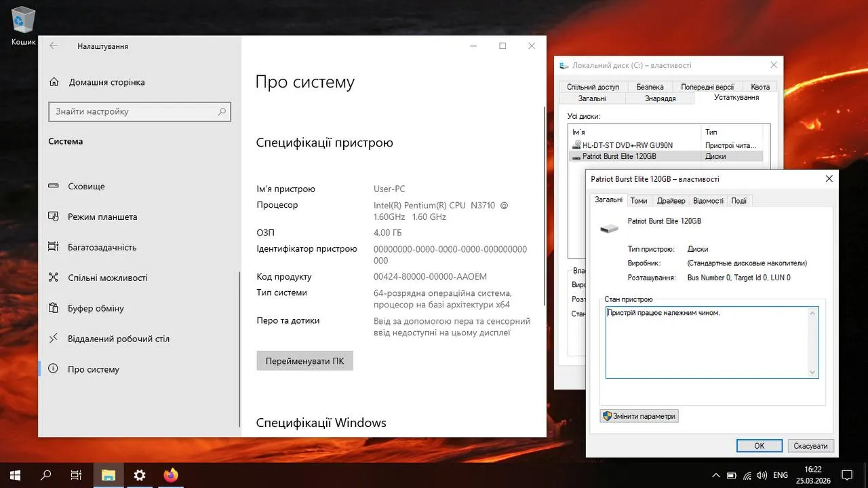868x488 pixels.
Task: Open the General tab in Local Disk properties
Action: point(592,98)
